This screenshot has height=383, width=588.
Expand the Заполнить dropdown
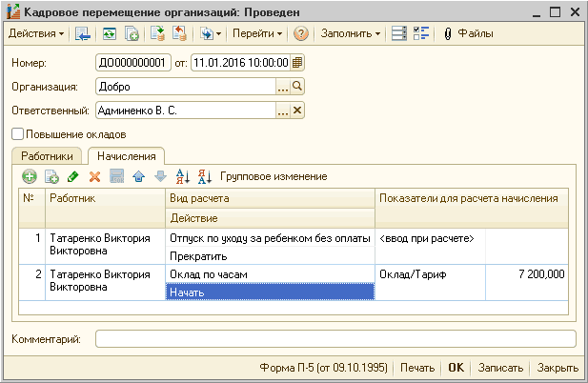(351, 33)
